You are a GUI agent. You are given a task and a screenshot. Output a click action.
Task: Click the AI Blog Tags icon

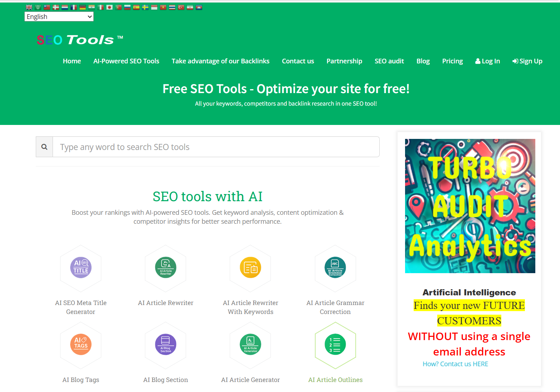click(x=81, y=344)
